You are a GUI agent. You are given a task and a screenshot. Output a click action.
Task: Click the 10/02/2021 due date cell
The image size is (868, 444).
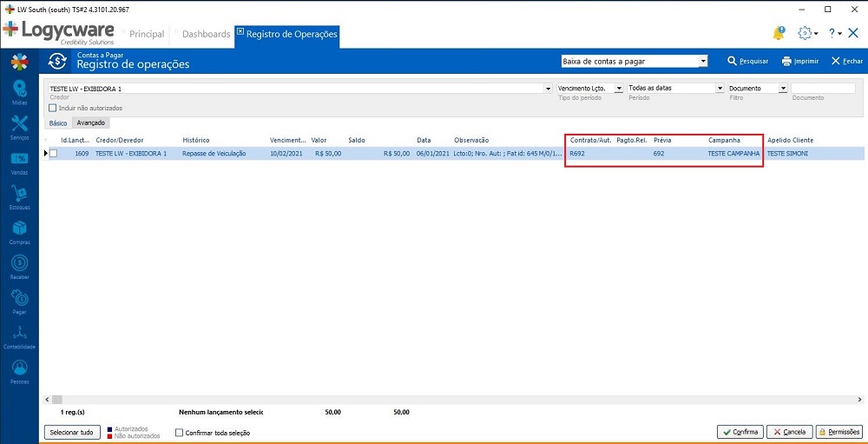(286, 154)
